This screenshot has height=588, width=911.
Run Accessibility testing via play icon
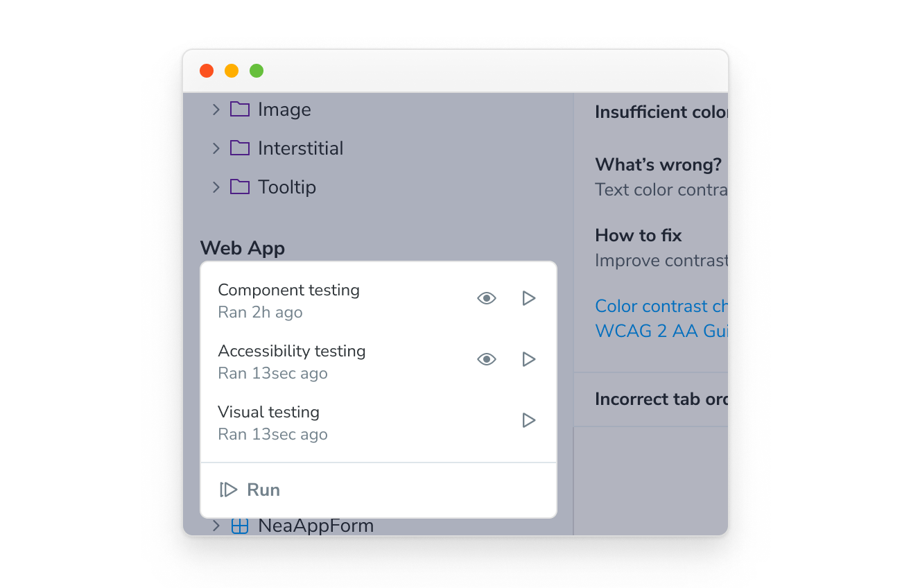point(528,359)
